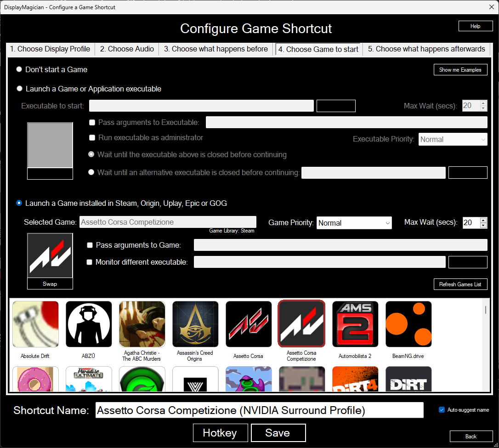Choose the Automobilista 2 game icon

[355, 324]
